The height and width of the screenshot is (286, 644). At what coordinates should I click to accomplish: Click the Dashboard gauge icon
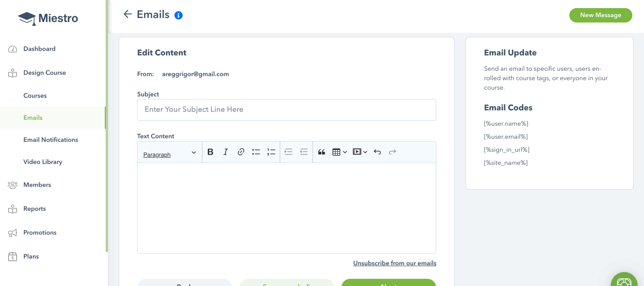13,49
